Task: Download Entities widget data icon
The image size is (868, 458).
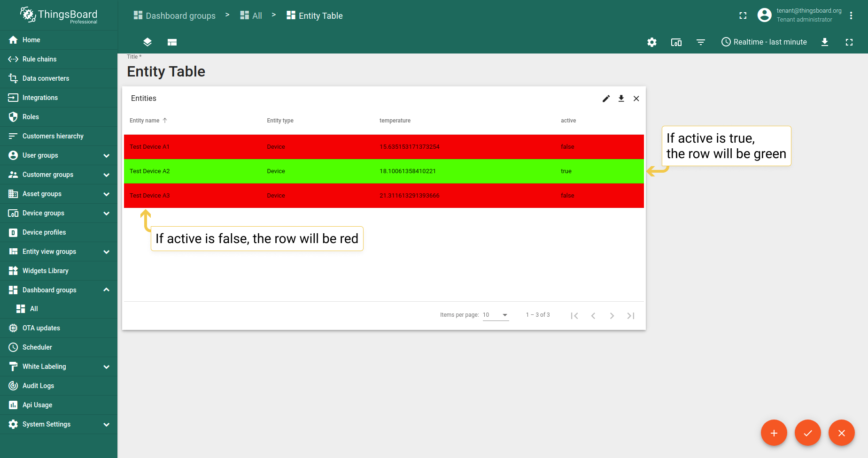Action: click(x=621, y=99)
